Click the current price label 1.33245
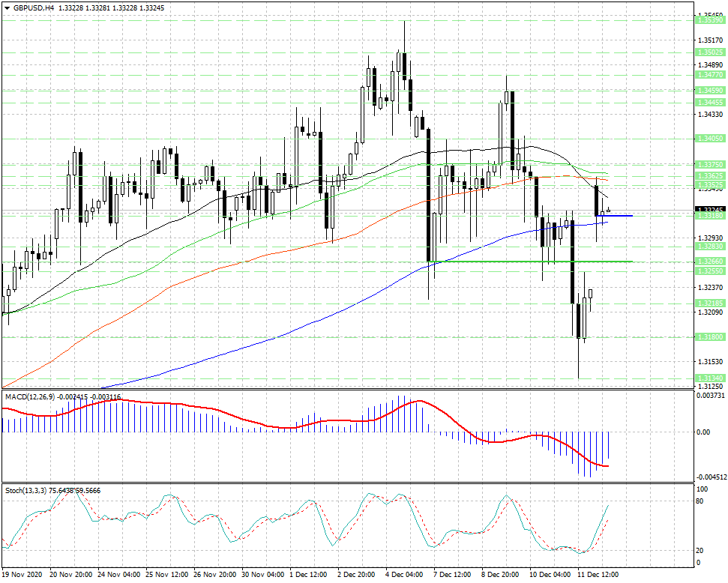 point(710,210)
